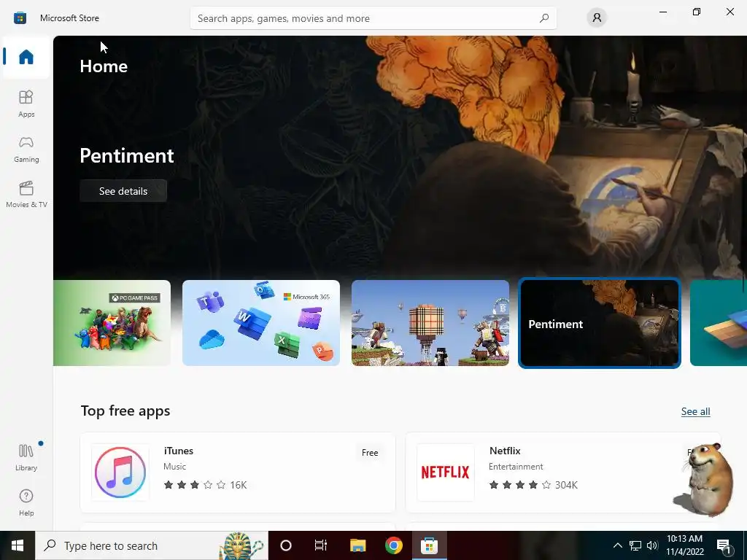Click the Home page heading
Screen dimensions: 747x560
tap(104, 66)
